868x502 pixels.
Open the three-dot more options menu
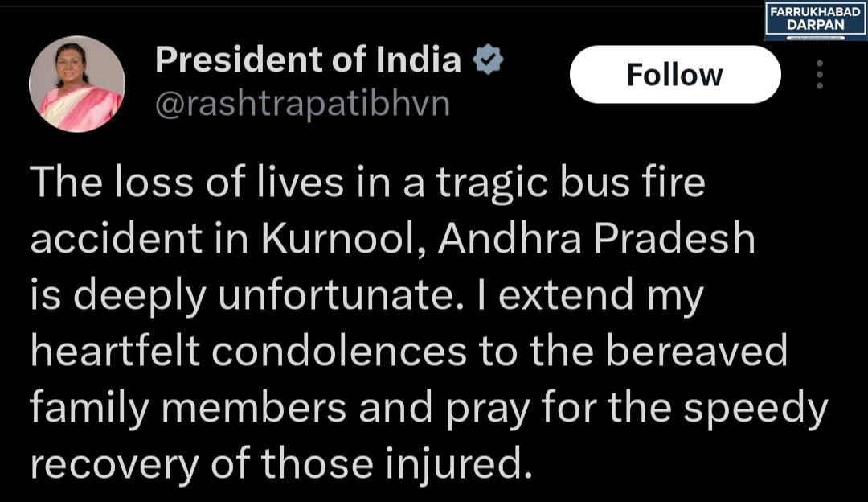819,74
